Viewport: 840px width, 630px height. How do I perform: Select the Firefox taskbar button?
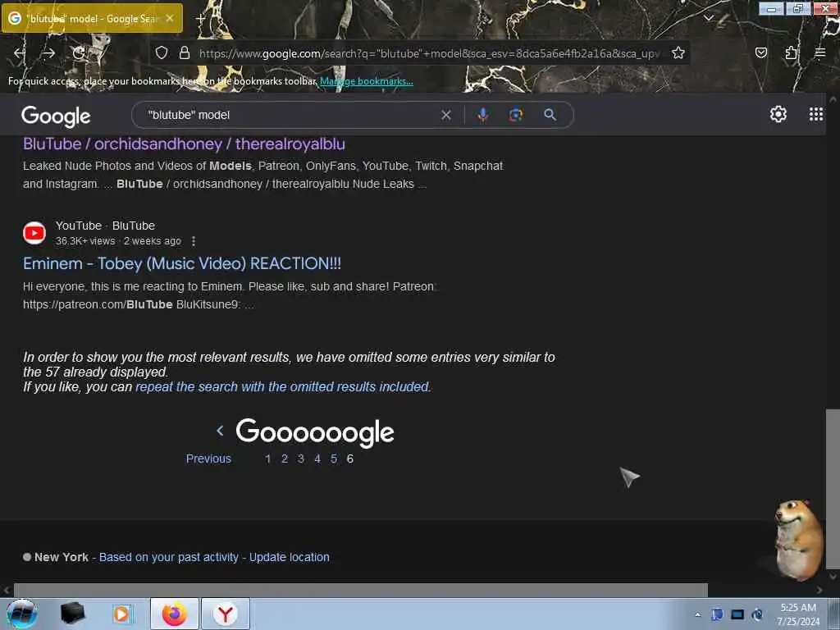[x=174, y=614]
